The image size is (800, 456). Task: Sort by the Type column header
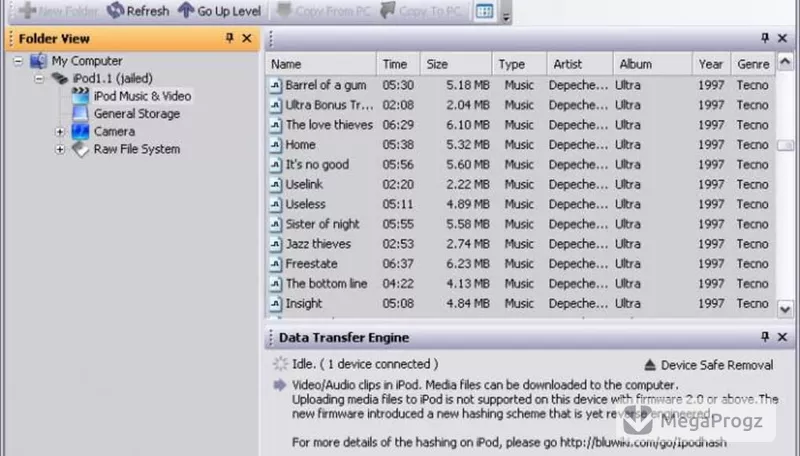coord(519,64)
